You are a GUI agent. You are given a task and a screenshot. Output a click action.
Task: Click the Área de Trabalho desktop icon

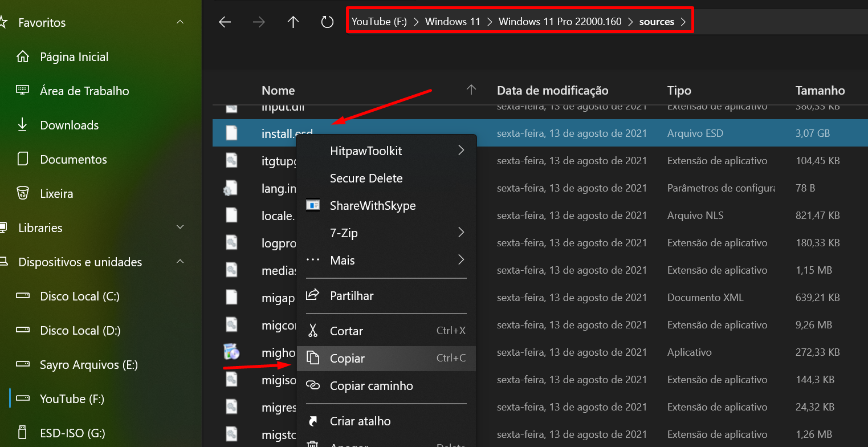click(23, 91)
